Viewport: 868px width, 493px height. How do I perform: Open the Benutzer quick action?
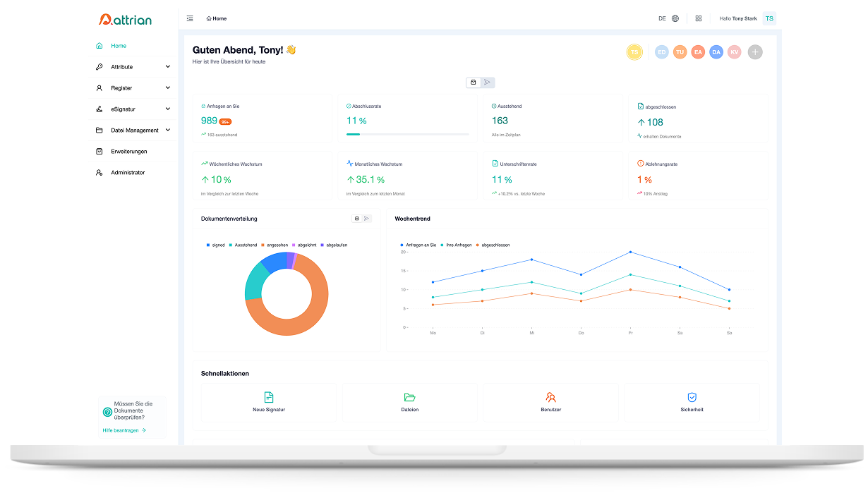click(x=550, y=402)
